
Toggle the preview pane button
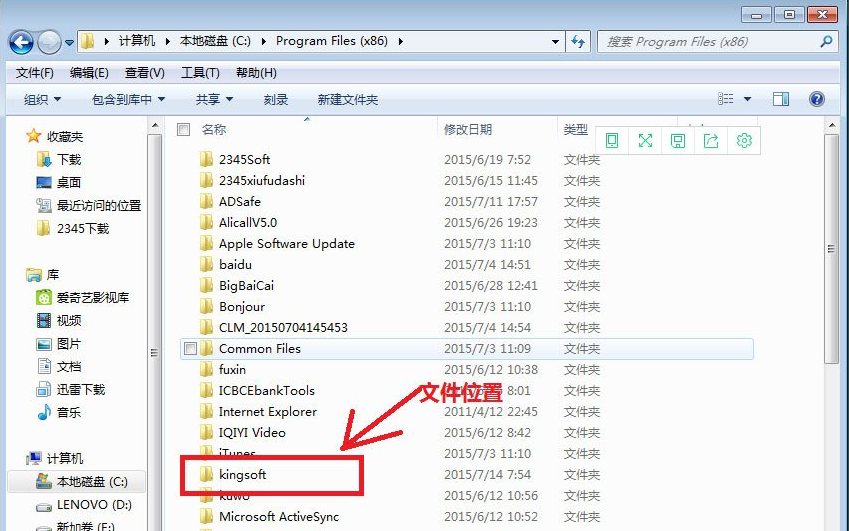[x=781, y=99]
